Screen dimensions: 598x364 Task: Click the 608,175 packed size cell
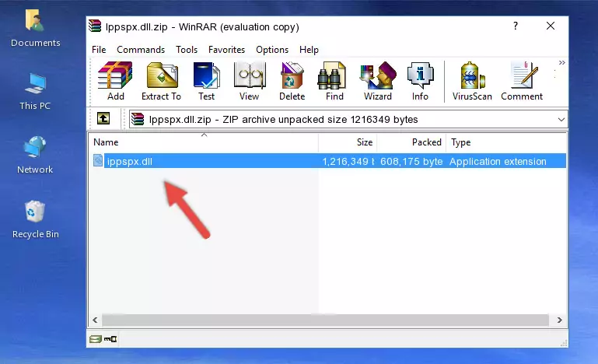pyautogui.click(x=411, y=162)
